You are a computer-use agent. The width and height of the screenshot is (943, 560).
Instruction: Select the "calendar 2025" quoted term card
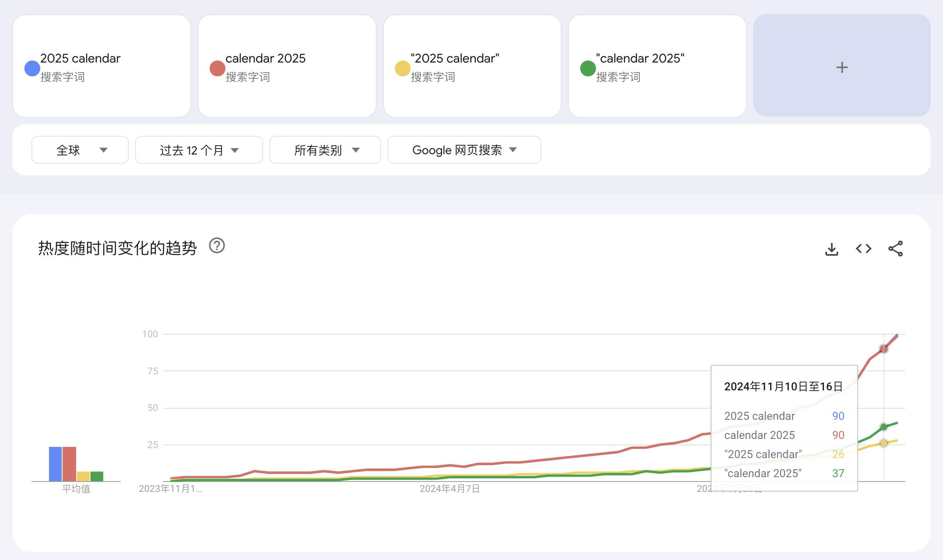click(x=657, y=66)
